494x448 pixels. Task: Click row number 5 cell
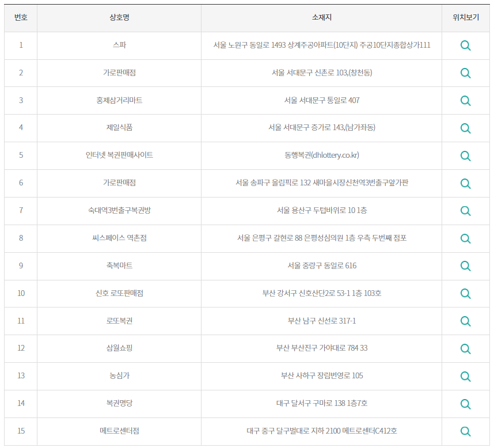[21, 155]
